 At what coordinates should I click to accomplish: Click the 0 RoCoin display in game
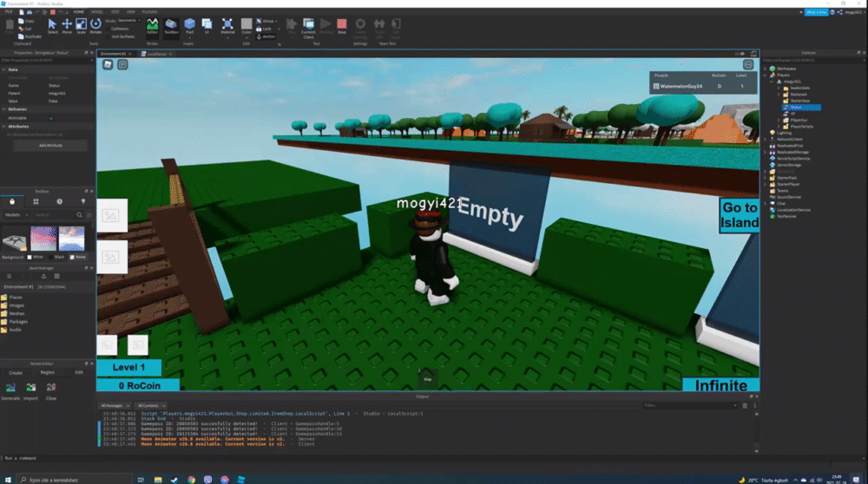(139, 385)
